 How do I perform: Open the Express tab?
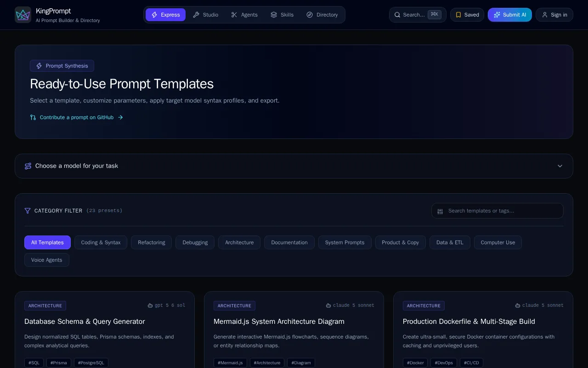[165, 15]
